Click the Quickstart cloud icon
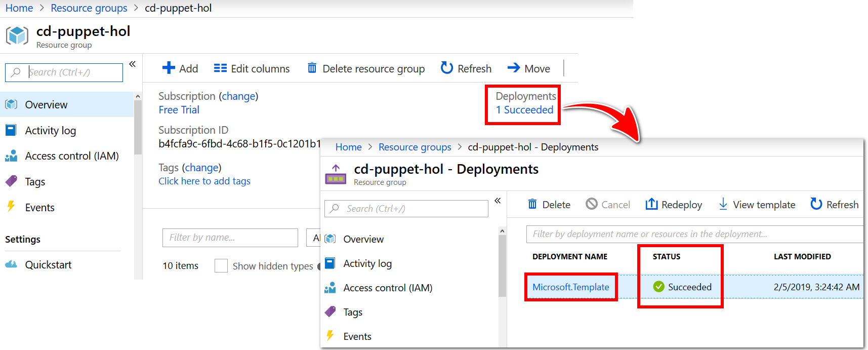Viewport: 868px width, 350px height. [11, 264]
